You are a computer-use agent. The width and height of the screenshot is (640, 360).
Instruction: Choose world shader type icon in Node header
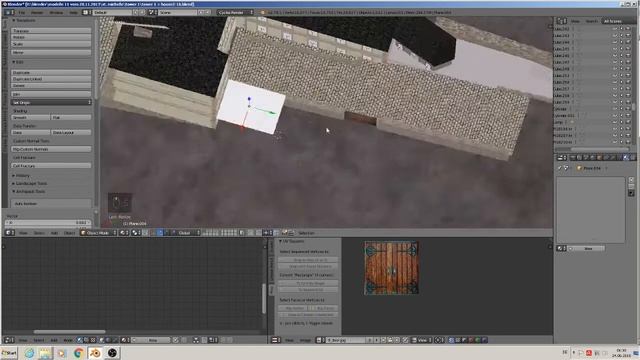click(109, 340)
